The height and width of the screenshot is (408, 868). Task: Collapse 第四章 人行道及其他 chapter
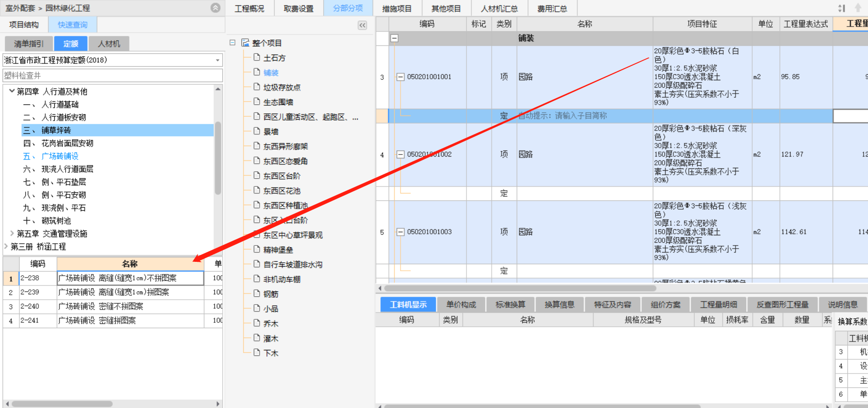pyautogui.click(x=12, y=91)
